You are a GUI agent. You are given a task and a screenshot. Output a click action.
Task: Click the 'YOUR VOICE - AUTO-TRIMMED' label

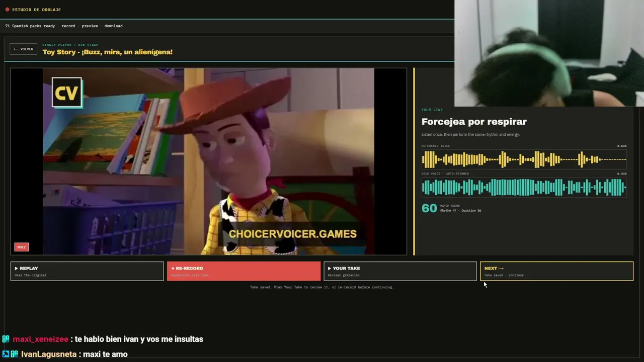[445, 173]
